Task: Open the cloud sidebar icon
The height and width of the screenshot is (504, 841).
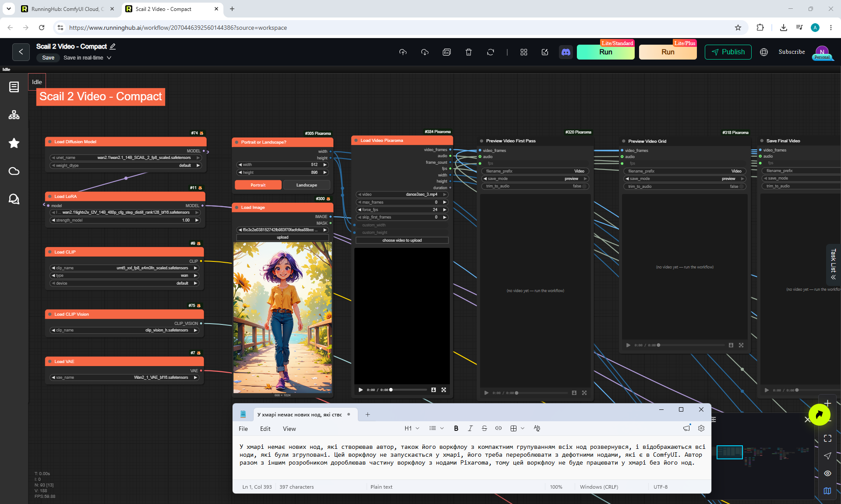Action: [14, 171]
